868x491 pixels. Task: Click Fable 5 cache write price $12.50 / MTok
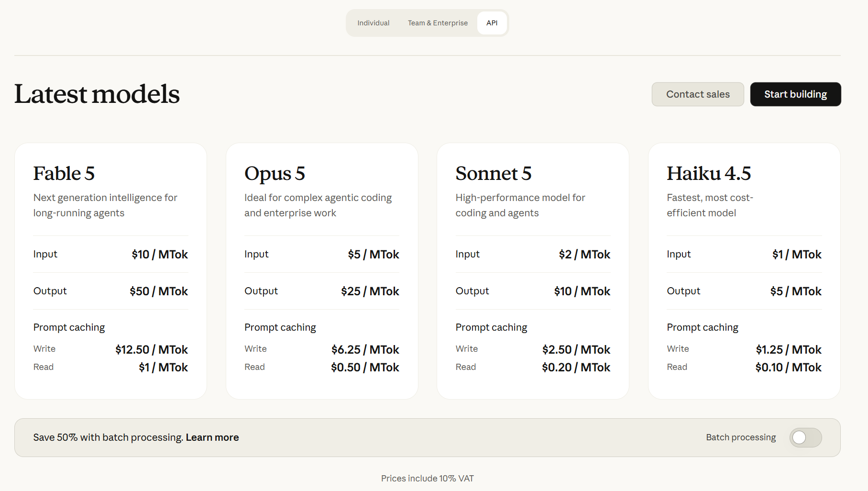152,350
